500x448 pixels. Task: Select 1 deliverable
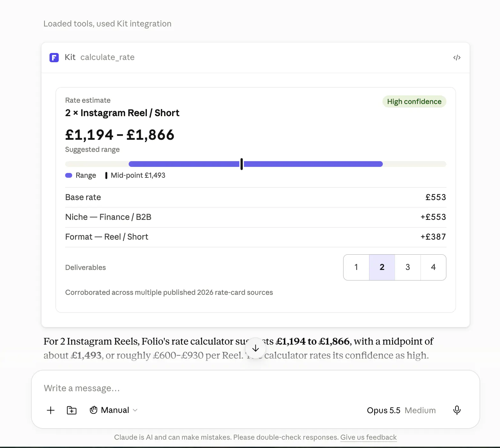coord(356,267)
